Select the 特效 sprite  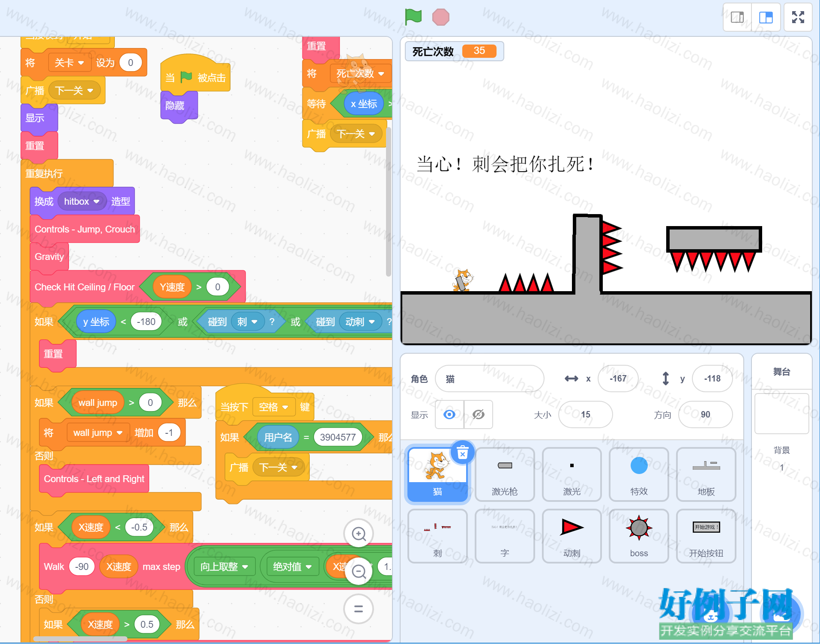639,474
